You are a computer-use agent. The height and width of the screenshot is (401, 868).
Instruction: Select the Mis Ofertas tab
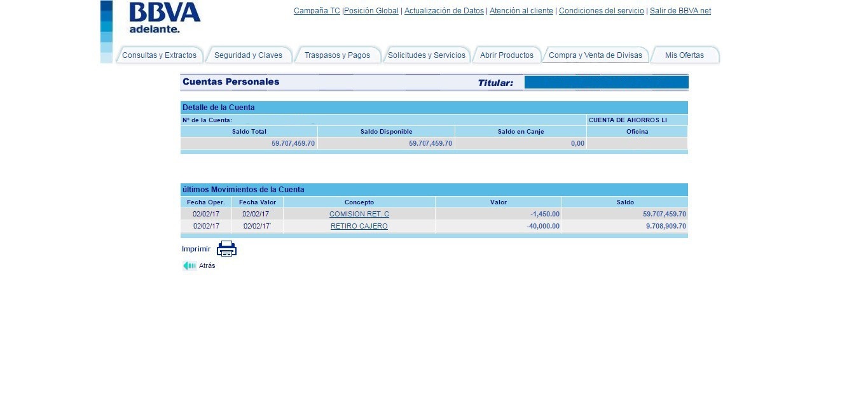tap(685, 55)
